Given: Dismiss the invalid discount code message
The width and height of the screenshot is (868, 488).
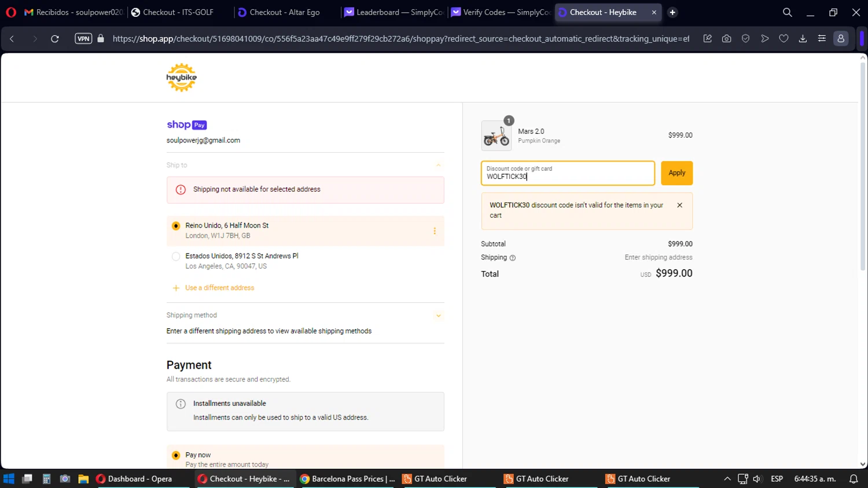Looking at the screenshot, I should coord(679,205).
